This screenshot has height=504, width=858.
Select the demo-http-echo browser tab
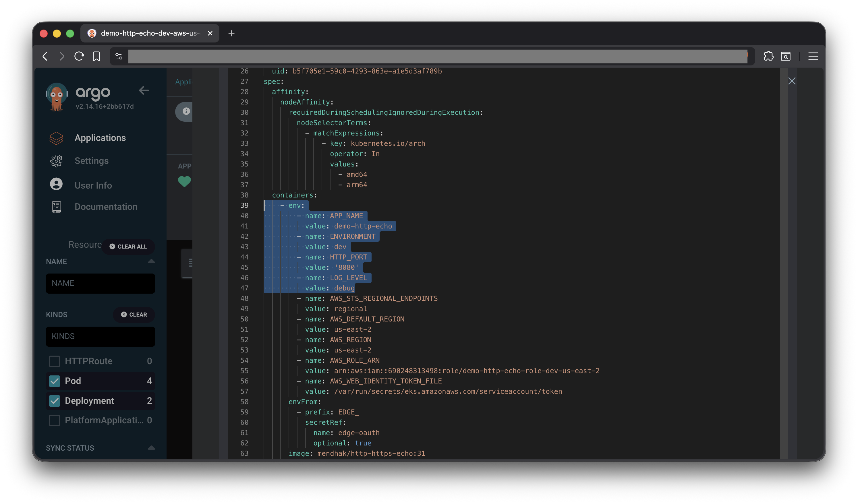tap(150, 33)
